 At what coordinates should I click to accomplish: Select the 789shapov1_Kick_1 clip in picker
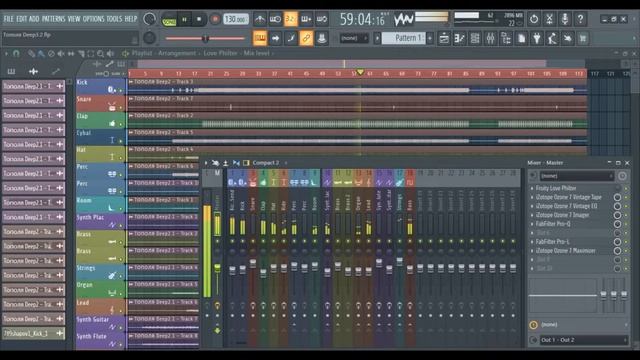click(x=33, y=333)
